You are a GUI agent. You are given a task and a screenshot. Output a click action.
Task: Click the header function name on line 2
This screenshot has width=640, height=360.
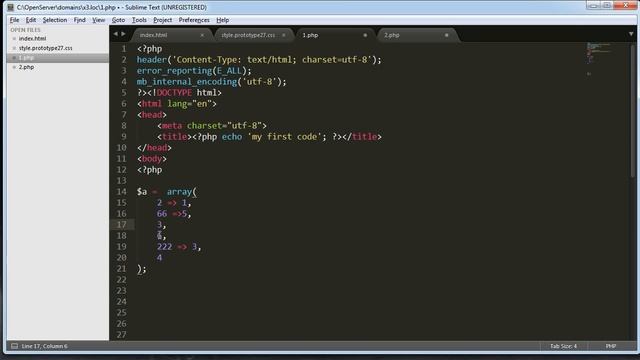(x=151, y=60)
